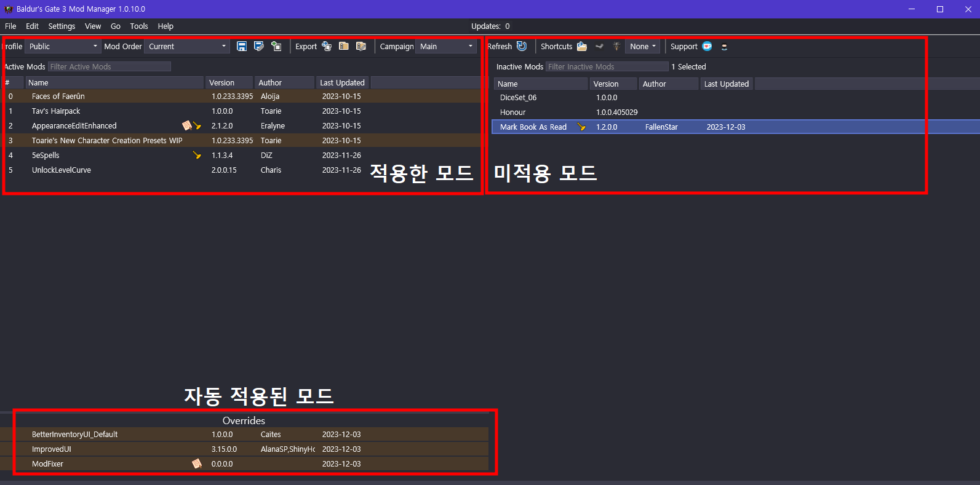
Task: Click the Baldur's Gate launch game icon
Action: (x=616, y=46)
